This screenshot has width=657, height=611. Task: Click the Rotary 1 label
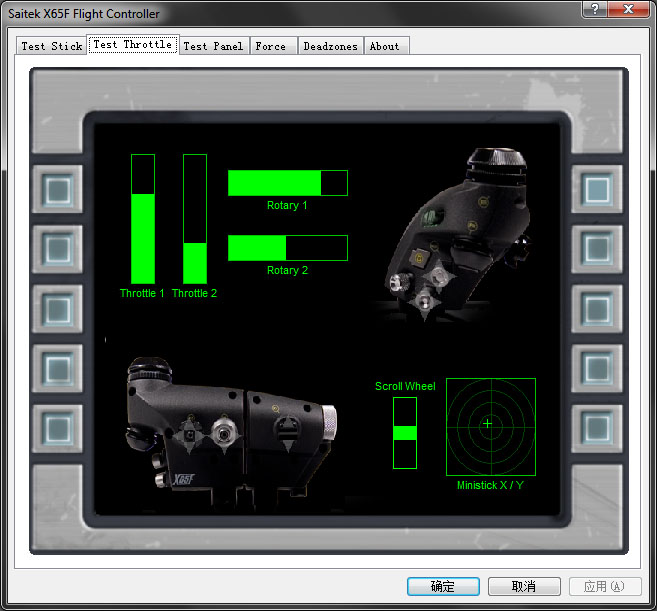pos(287,205)
